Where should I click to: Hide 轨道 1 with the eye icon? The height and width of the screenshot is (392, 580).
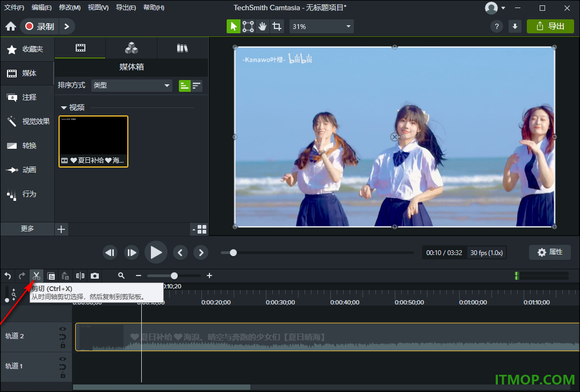pos(63,359)
